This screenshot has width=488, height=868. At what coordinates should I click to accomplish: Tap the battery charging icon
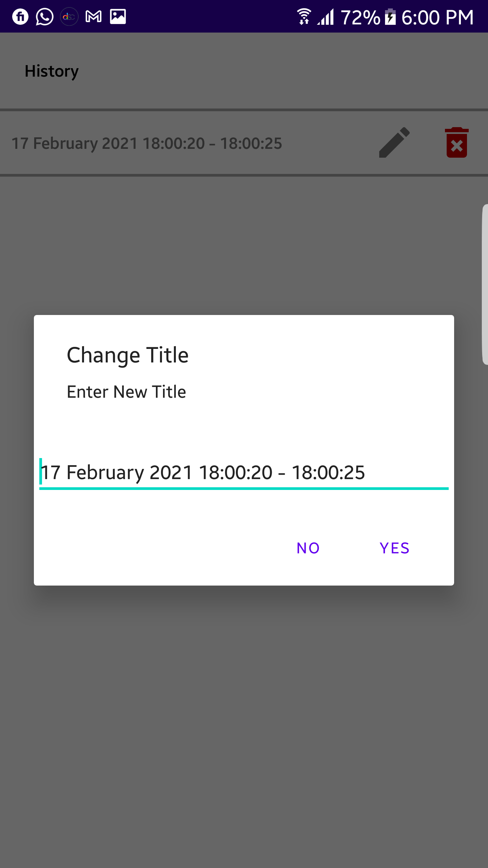[x=390, y=17]
